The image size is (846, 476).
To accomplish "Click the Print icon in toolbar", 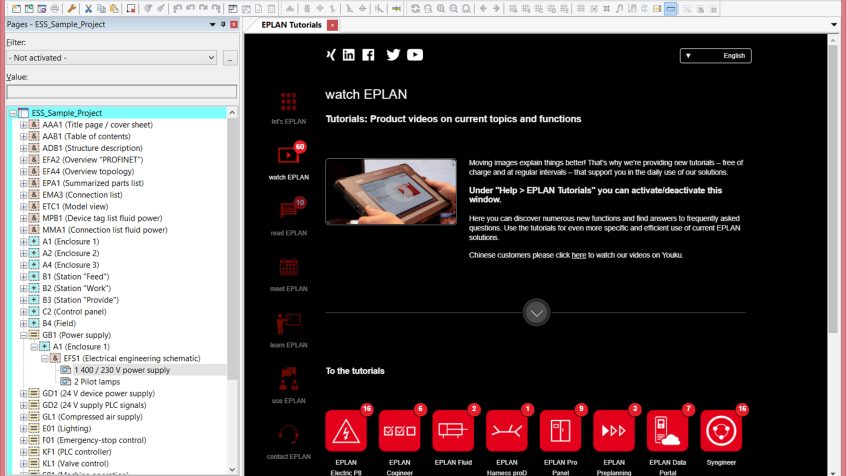I will pos(55,9).
